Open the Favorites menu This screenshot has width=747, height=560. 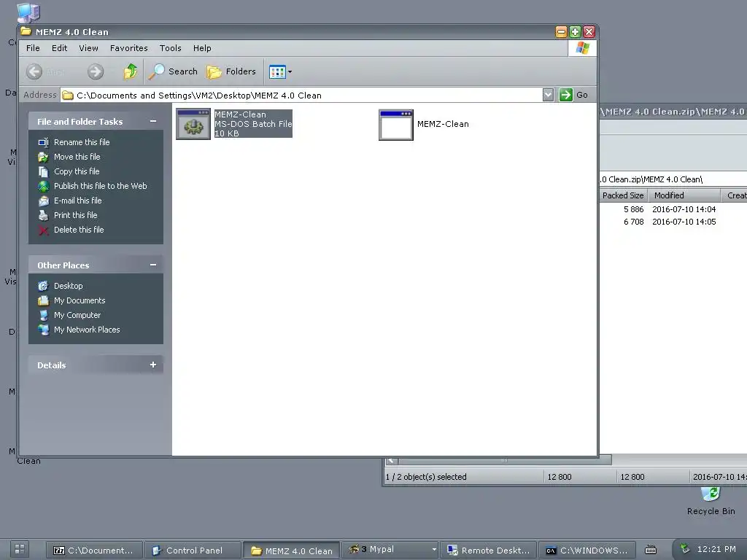128,48
